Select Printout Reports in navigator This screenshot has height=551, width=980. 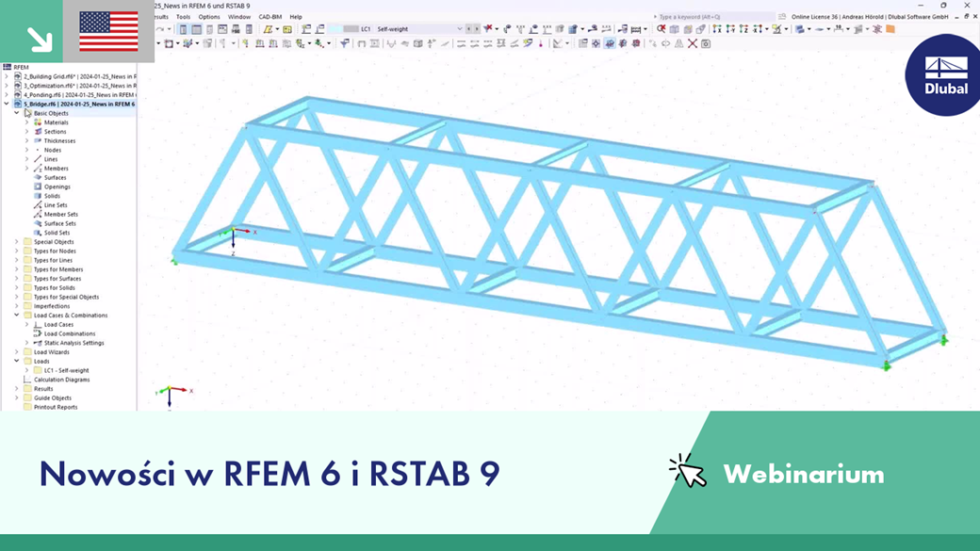56,407
